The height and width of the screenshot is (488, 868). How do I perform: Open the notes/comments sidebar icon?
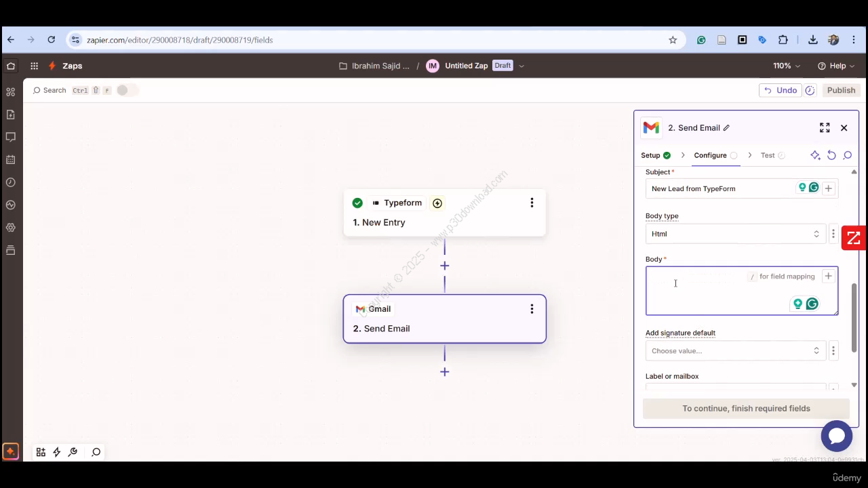coord(10,137)
